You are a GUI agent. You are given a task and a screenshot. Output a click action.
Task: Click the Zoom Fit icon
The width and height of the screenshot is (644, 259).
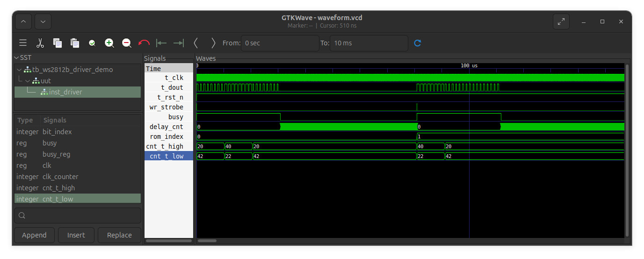tap(92, 43)
